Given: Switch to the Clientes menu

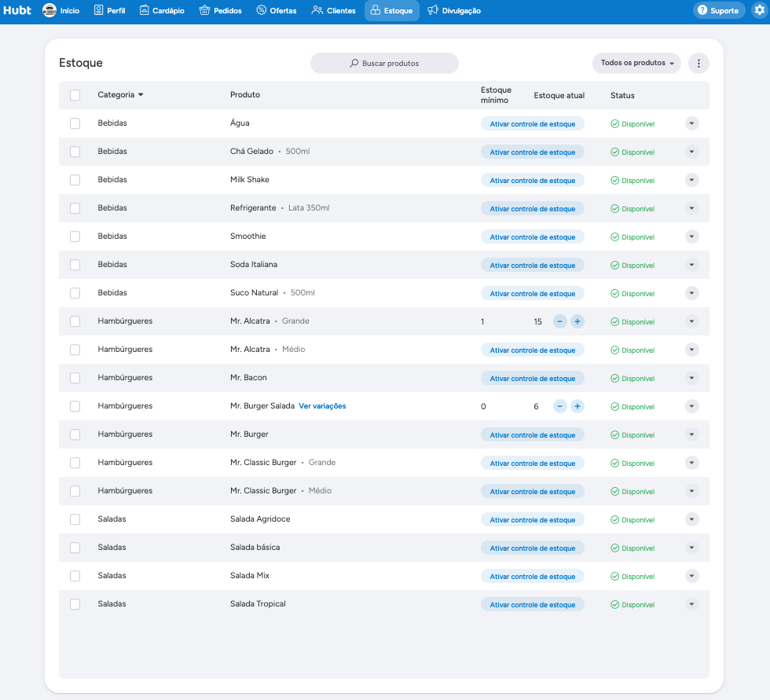Looking at the screenshot, I should [x=334, y=10].
